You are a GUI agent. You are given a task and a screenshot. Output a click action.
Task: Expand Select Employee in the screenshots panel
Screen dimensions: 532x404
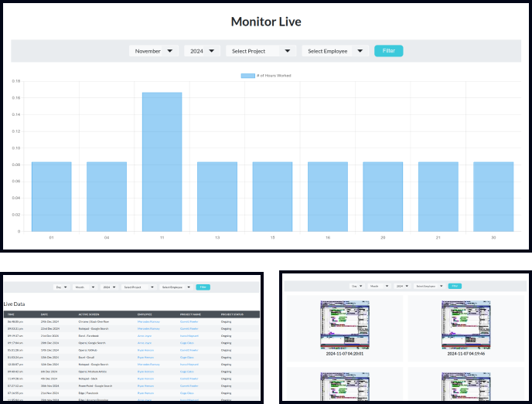click(429, 286)
